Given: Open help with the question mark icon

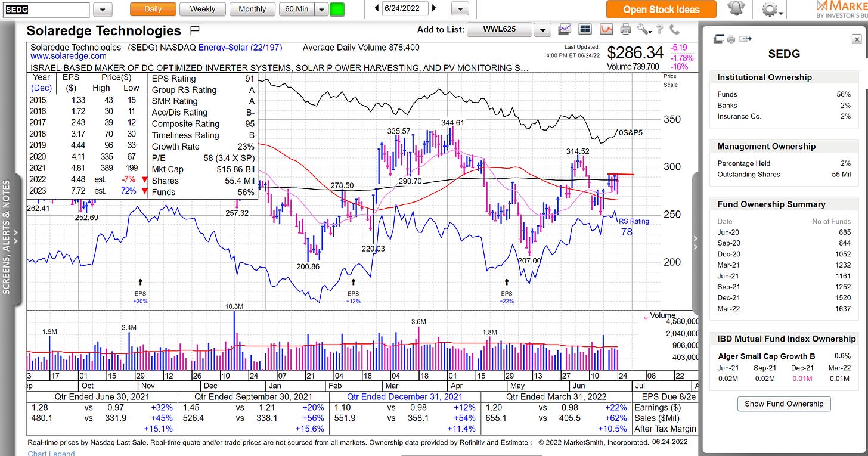Looking at the screenshot, I should tap(660, 29).
